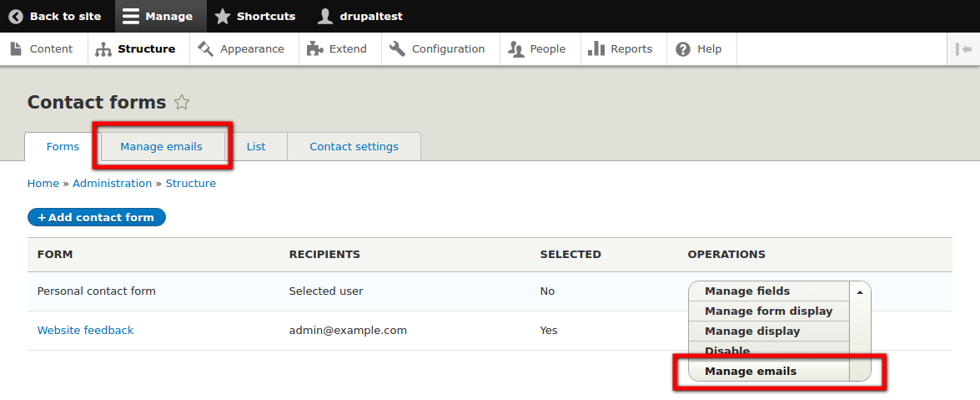Select Manage form display in operations list
980x400 pixels.
click(x=769, y=311)
